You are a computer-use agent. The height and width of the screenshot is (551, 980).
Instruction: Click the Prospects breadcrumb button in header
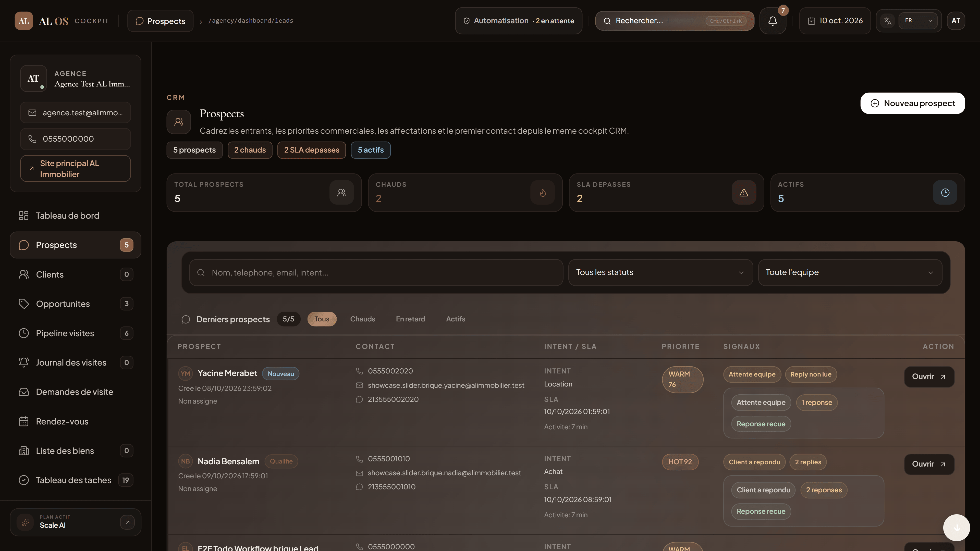160,21
